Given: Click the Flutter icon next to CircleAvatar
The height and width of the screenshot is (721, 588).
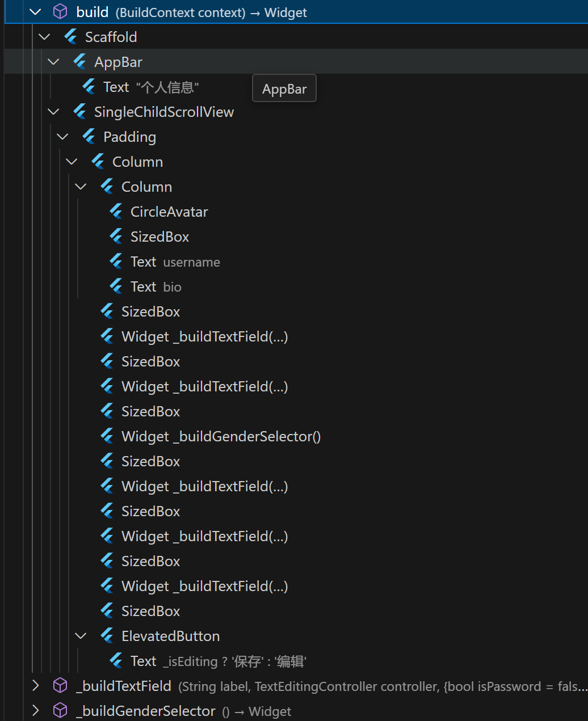Looking at the screenshot, I should (116, 212).
